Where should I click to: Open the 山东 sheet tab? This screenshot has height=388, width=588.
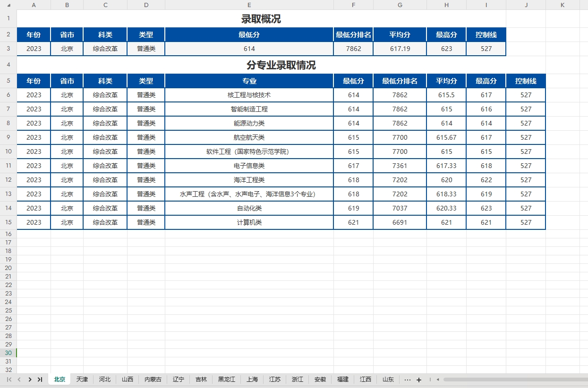[x=387, y=380]
